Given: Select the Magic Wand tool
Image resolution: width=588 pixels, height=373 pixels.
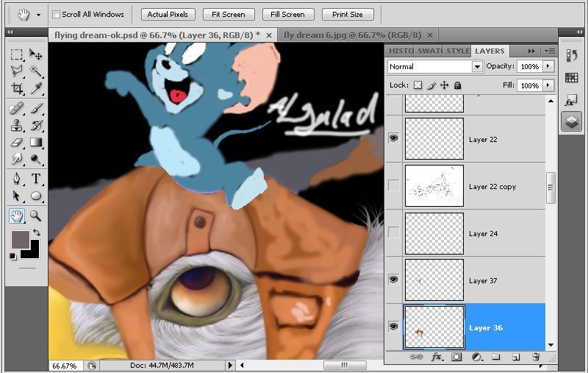Looking at the screenshot, I should [x=36, y=71].
